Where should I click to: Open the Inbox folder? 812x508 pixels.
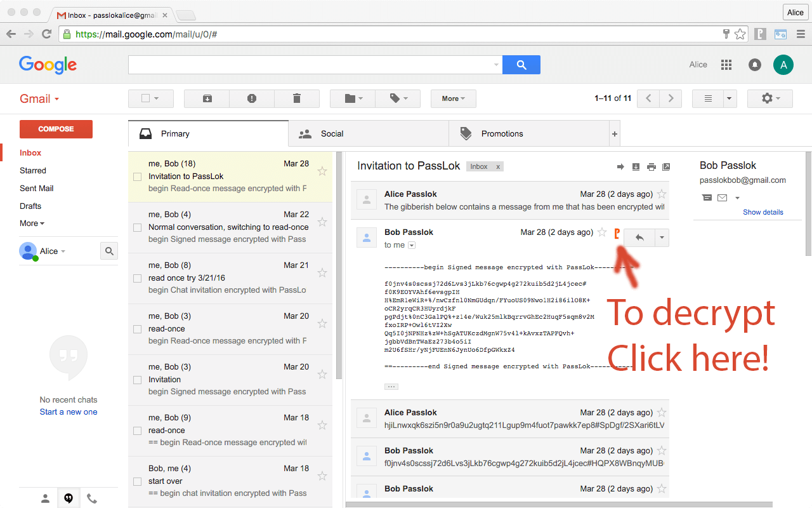(x=30, y=153)
